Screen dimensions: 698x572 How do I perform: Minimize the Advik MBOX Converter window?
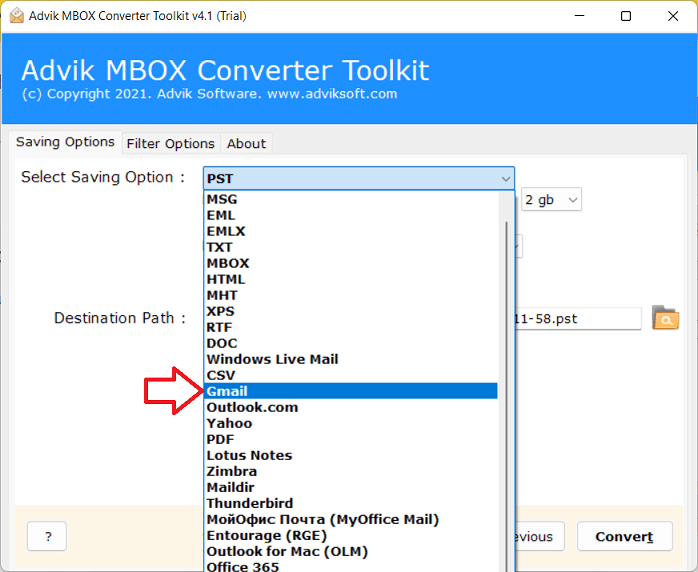click(x=579, y=16)
